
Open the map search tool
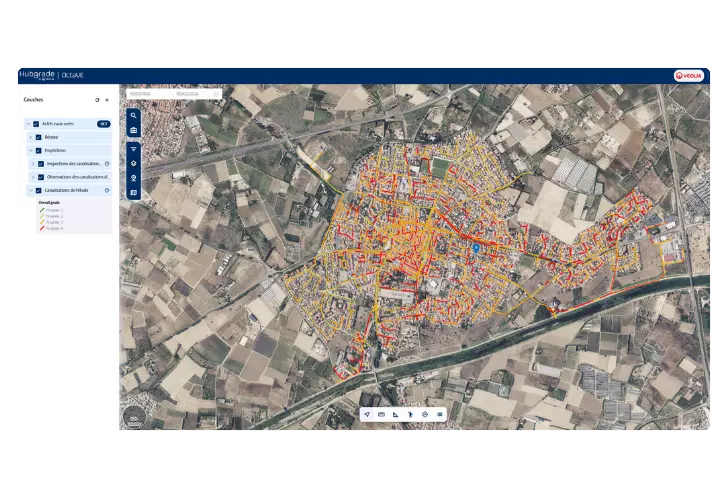point(134,116)
